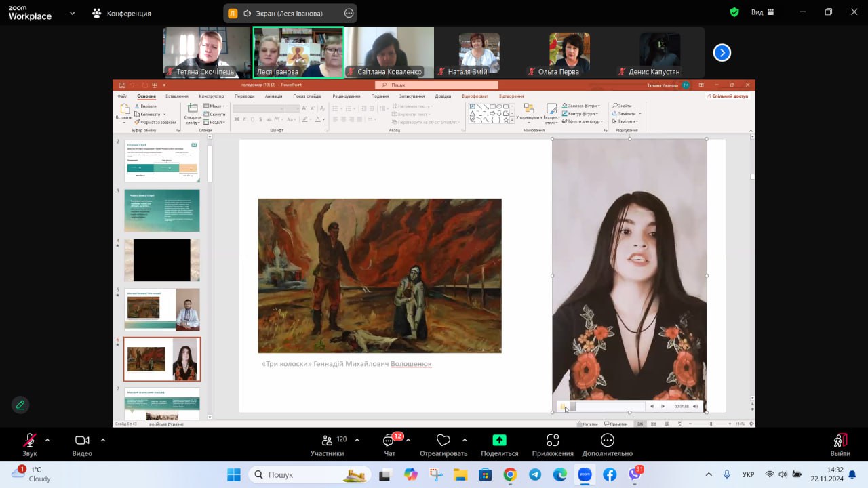
Task: Open Дополнительно more options
Action: 607,445
